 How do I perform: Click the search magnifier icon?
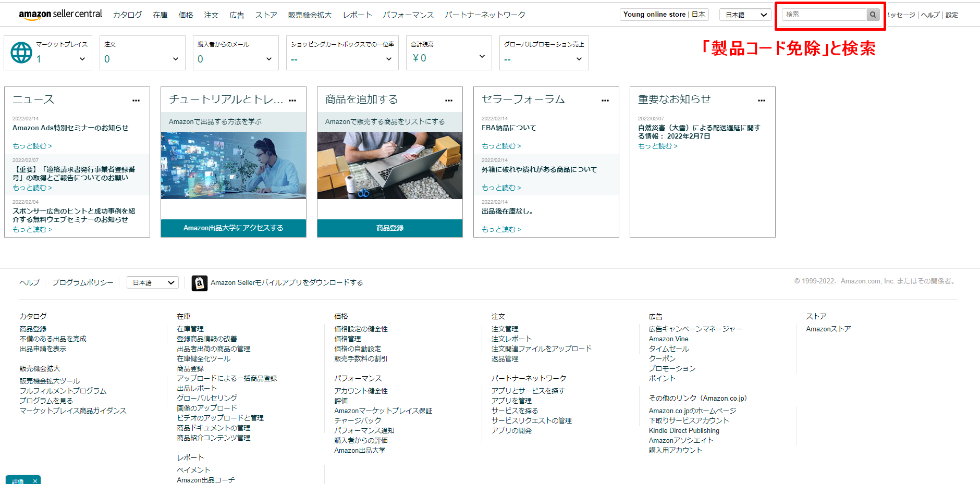pos(873,15)
